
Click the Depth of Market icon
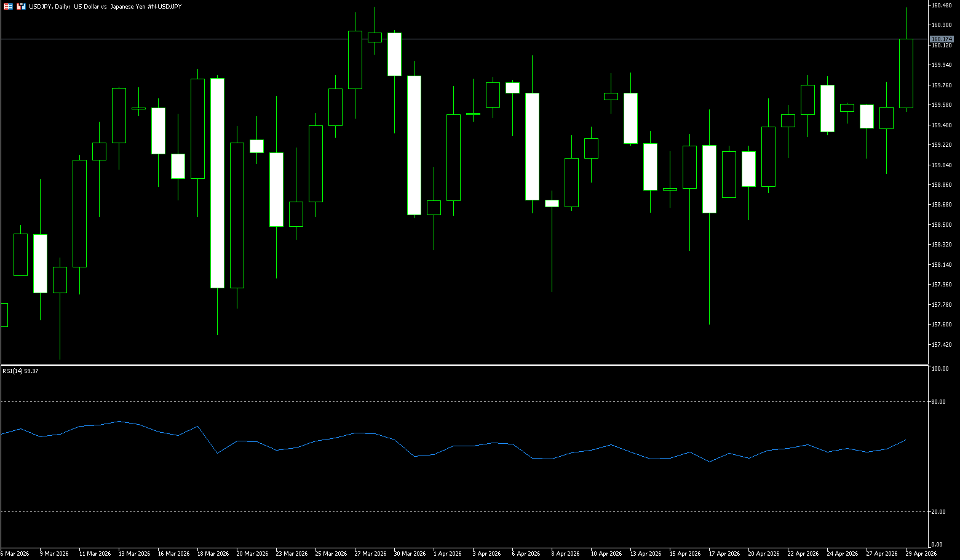click(22, 6)
